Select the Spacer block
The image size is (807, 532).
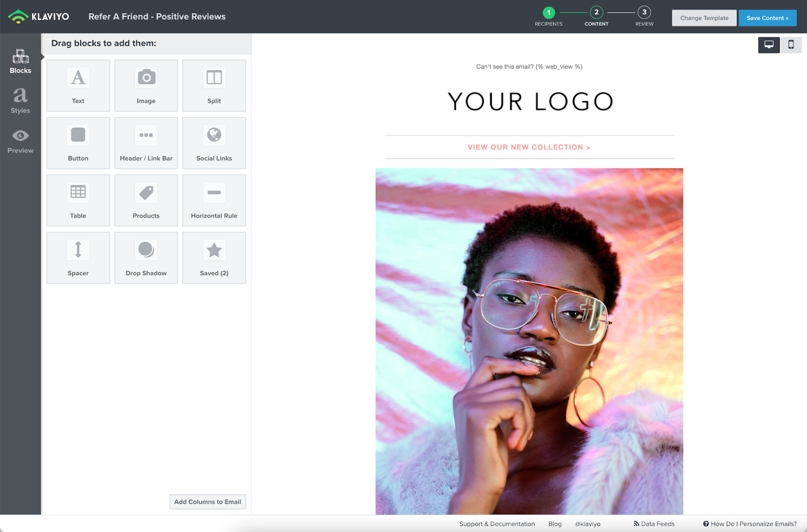(x=78, y=258)
